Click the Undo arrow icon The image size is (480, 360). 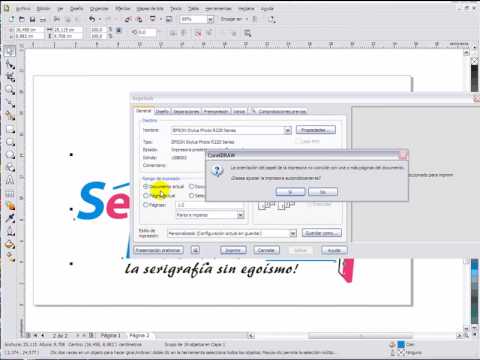click(x=92, y=19)
